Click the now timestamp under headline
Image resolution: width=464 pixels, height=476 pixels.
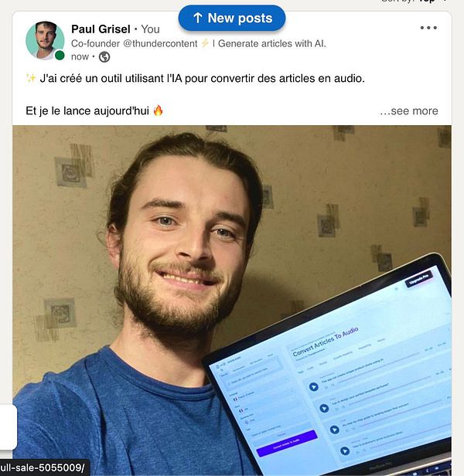click(80, 56)
